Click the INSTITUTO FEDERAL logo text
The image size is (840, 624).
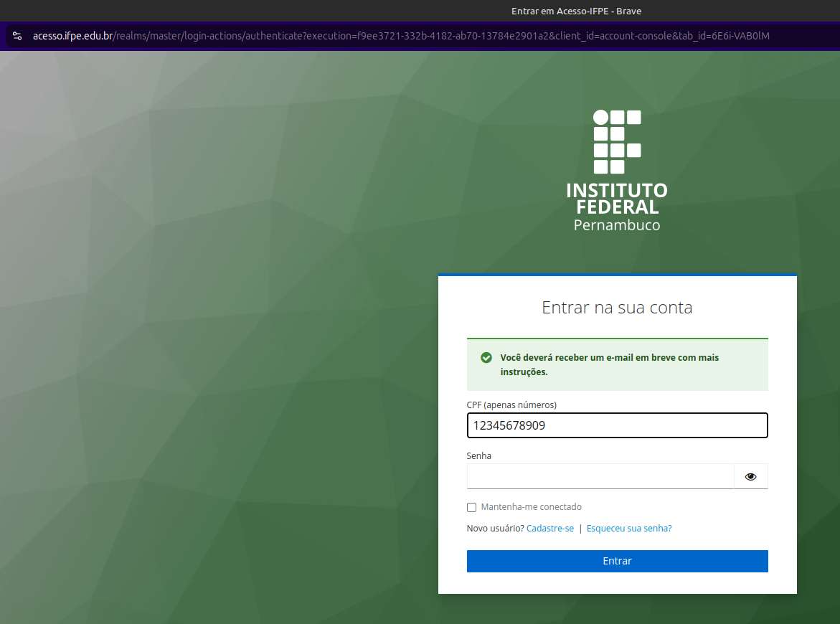coord(617,199)
